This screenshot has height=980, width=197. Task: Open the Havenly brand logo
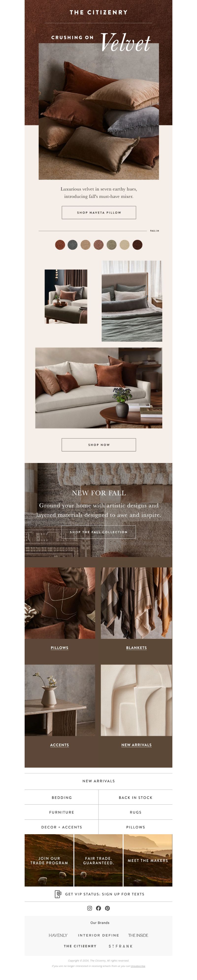click(58, 935)
